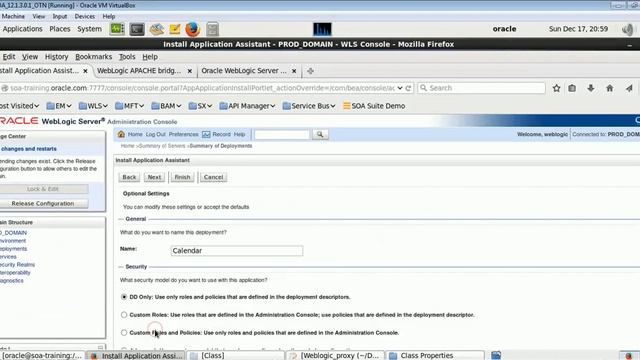Viewport: 640px width, 360px height.
Task: Click the Back button in the assistant
Action: tap(129, 177)
